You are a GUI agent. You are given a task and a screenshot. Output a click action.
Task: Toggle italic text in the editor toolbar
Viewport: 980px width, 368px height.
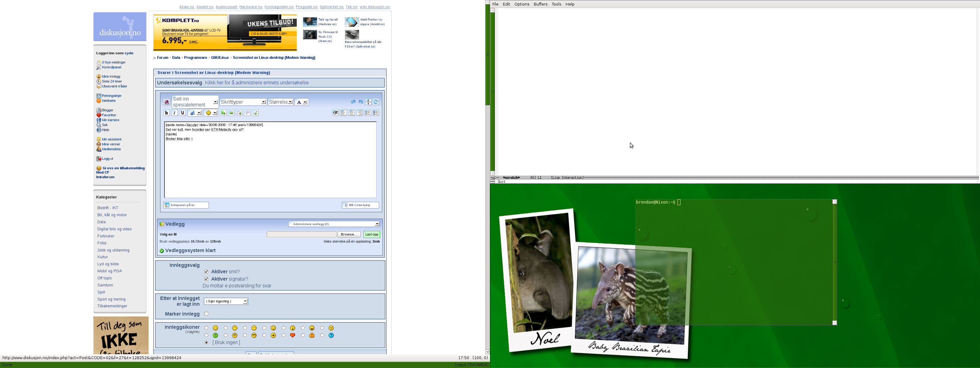(174, 113)
